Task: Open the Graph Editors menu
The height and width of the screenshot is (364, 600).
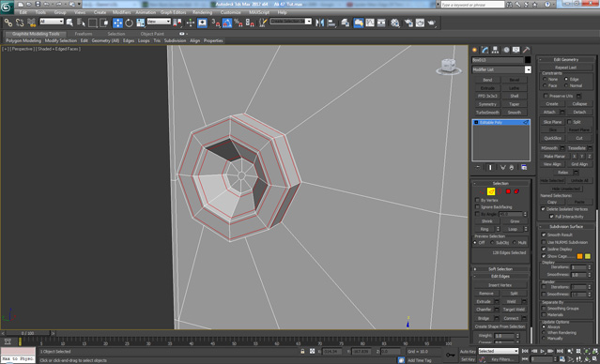Action: click(x=173, y=12)
